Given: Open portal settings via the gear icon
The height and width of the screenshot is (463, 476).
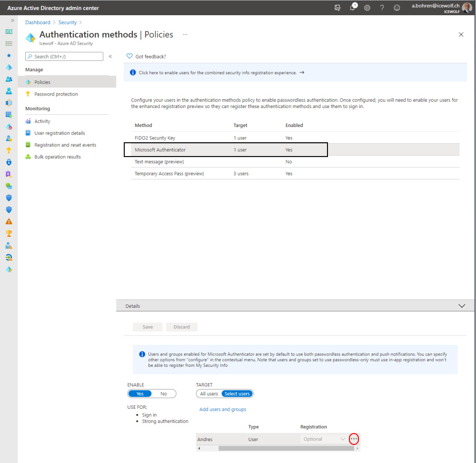Looking at the screenshot, I should tap(367, 8).
